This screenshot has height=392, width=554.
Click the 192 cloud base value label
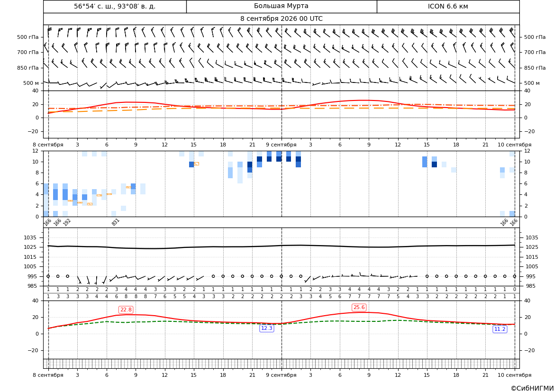[x=67, y=222]
